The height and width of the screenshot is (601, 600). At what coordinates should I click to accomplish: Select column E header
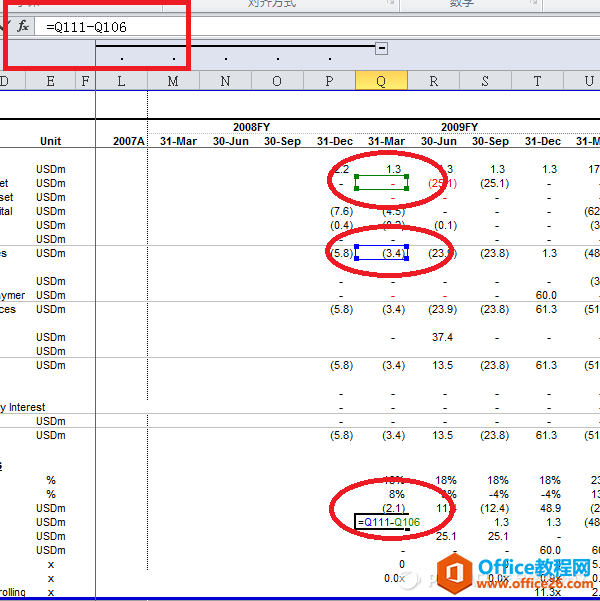50,81
